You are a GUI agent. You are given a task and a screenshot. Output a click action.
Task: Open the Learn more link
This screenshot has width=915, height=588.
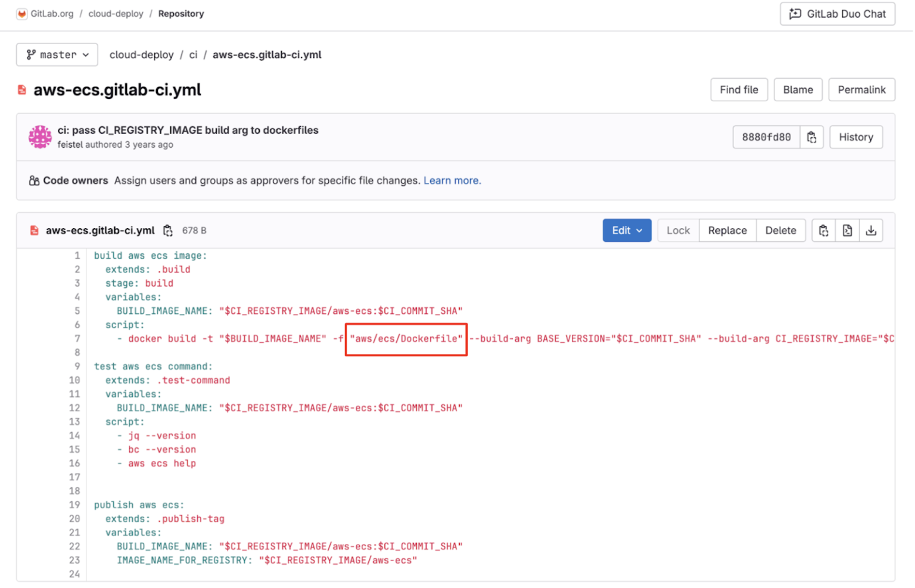(452, 181)
